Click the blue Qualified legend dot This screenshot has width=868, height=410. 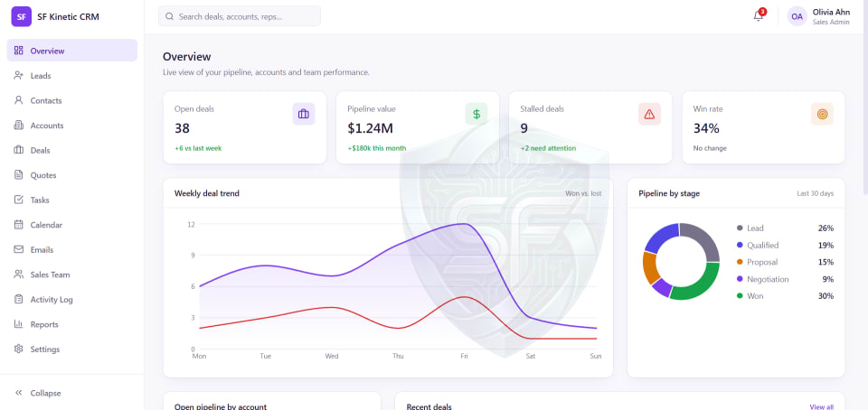[740, 246]
